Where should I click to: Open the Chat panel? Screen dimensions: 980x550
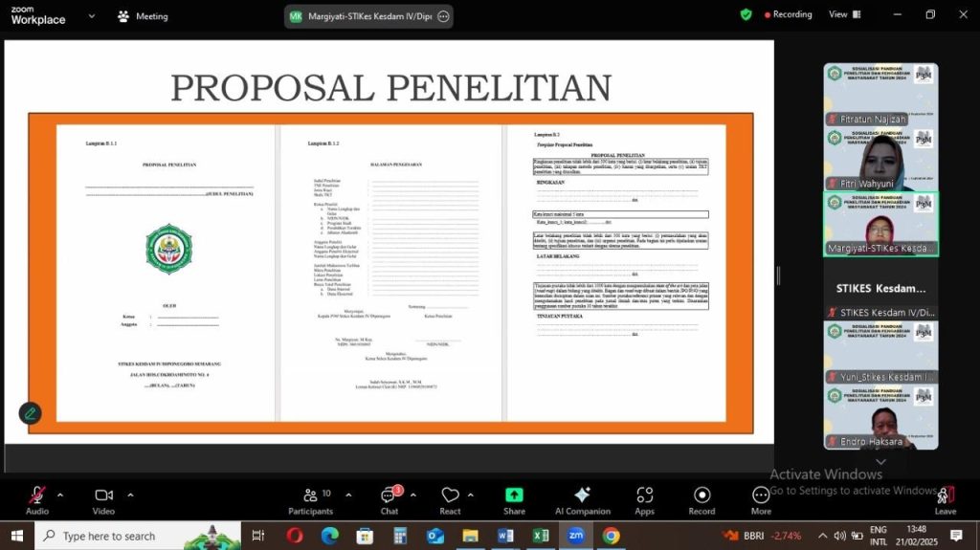click(x=390, y=499)
